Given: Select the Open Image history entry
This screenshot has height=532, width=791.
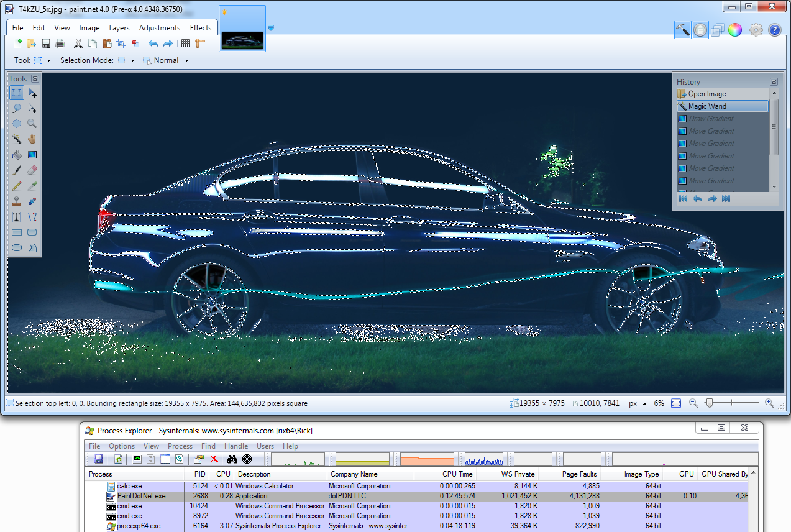Looking at the screenshot, I should (x=723, y=94).
